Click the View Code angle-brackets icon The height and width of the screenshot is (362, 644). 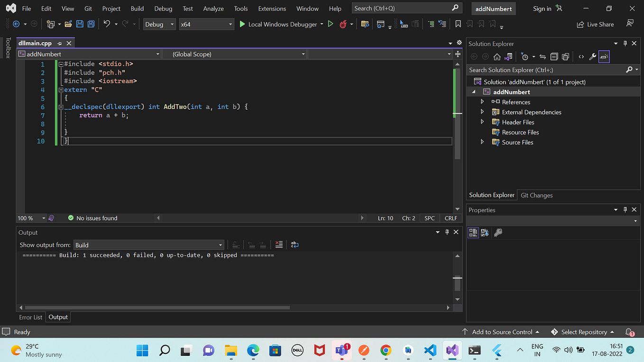[581, 57]
